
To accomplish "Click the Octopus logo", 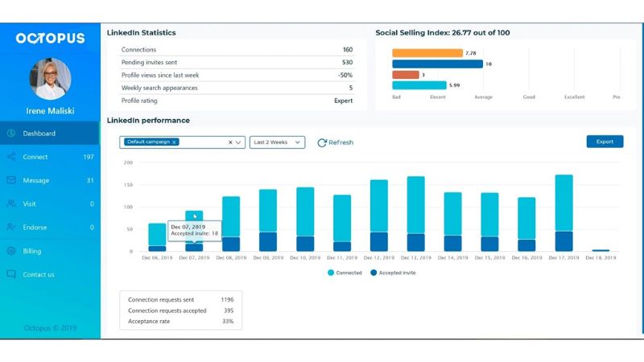I will 50,38.
